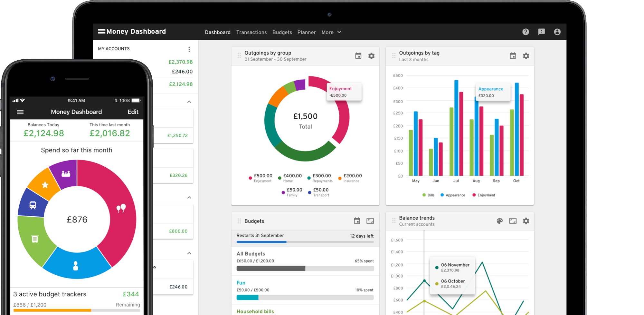Grab drag handle of Balance trends widget
The image size is (644, 315).
(394, 221)
